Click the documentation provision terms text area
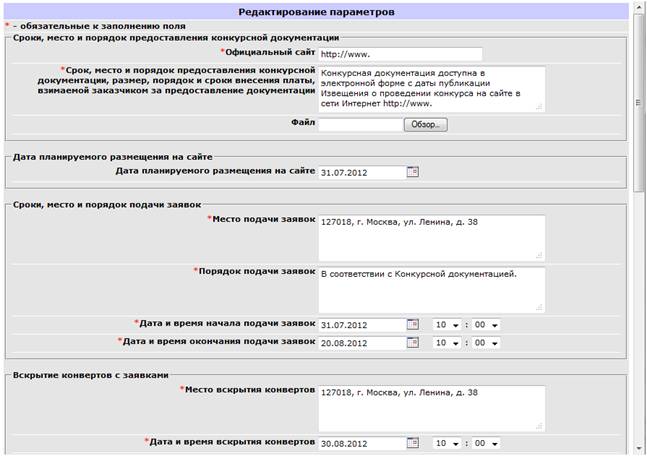 432,89
